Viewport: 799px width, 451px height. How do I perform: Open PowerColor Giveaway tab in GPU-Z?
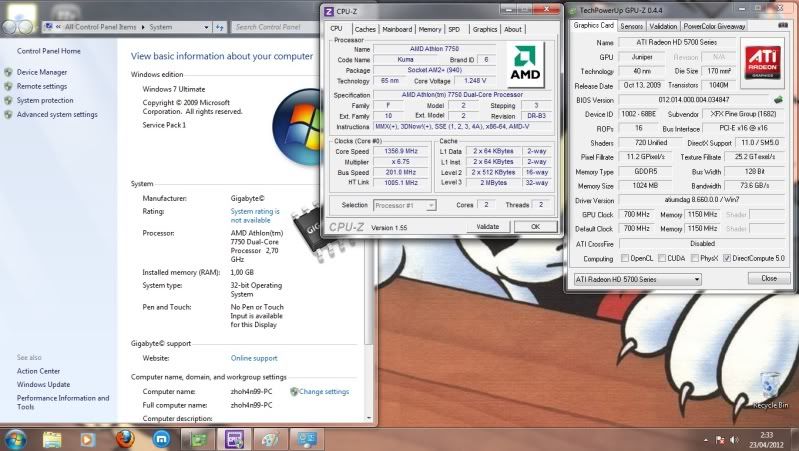(714, 26)
